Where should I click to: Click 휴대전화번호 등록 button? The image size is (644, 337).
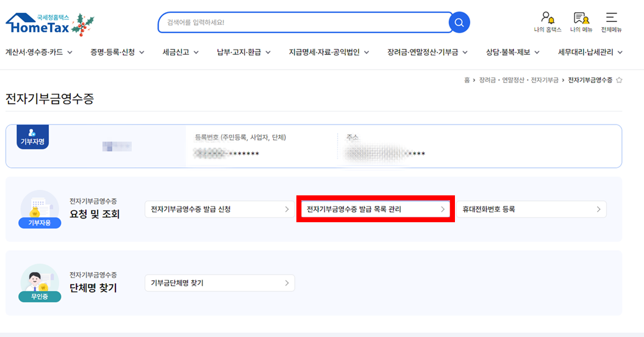tap(531, 209)
